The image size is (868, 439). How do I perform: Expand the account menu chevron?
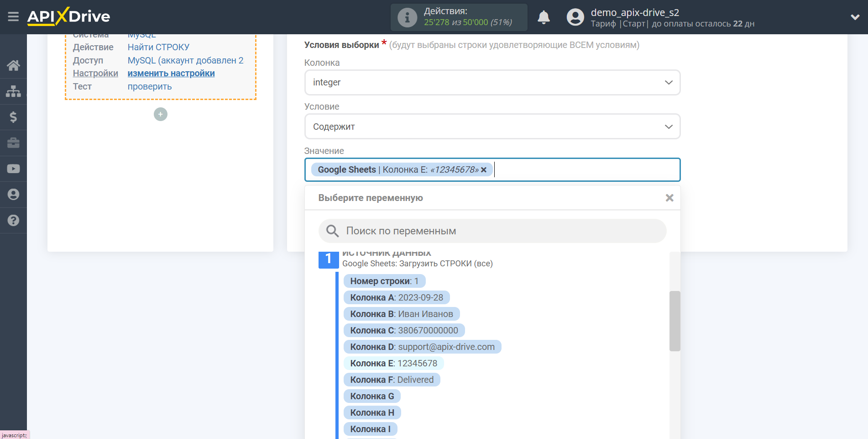(855, 17)
